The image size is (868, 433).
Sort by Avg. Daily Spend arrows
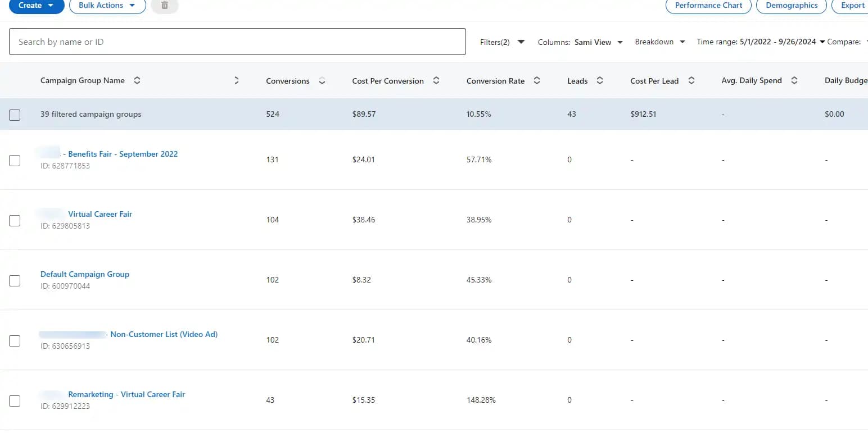tap(794, 81)
